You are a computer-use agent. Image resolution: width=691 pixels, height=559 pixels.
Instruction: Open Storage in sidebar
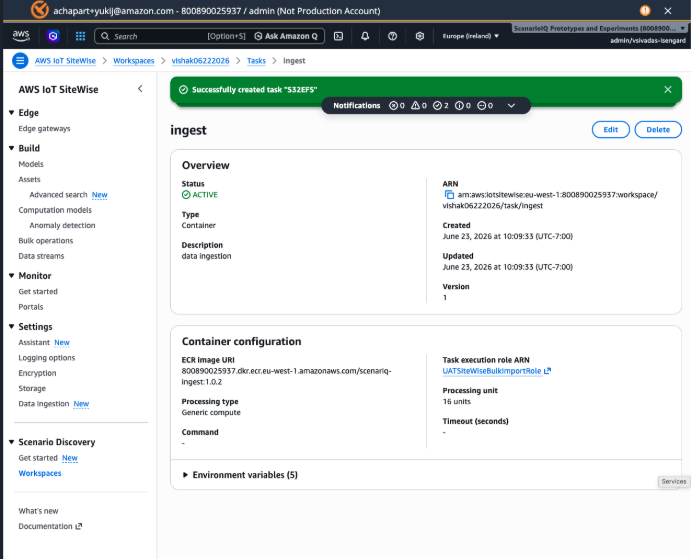(x=32, y=388)
